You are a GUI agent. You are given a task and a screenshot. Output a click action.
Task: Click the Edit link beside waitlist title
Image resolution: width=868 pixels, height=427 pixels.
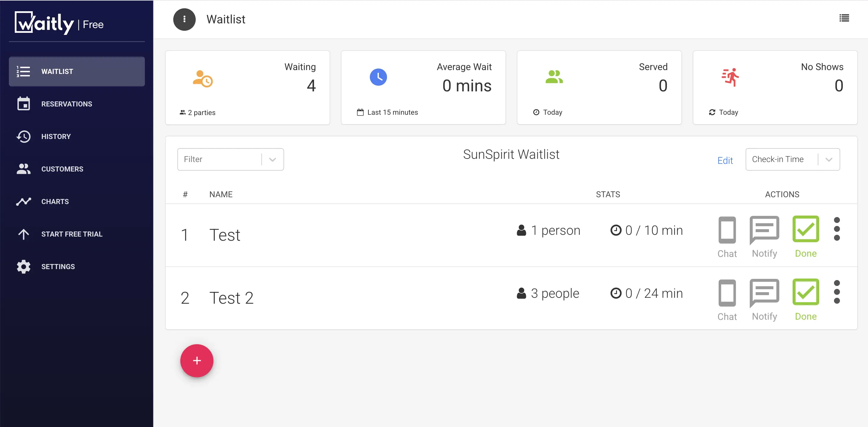[725, 160]
